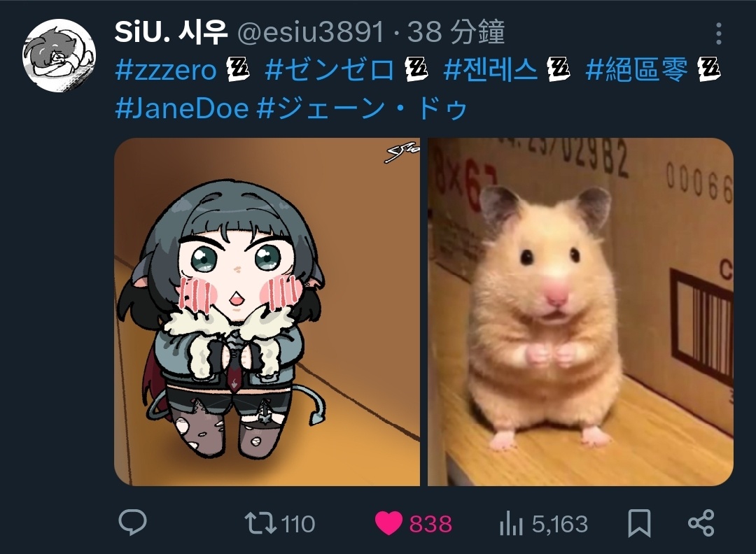Open the share icon
The image size is (756, 554).
pyautogui.click(x=701, y=523)
